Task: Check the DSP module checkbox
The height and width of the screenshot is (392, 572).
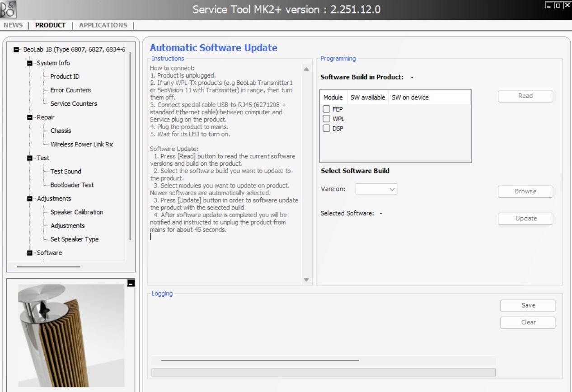Action: click(326, 128)
